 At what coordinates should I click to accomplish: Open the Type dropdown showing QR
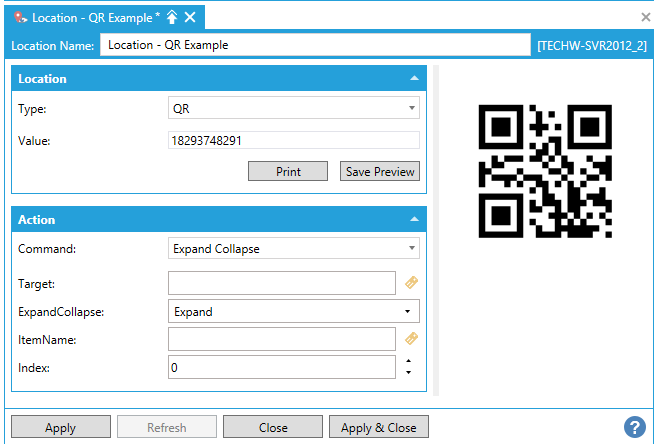pyautogui.click(x=294, y=109)
